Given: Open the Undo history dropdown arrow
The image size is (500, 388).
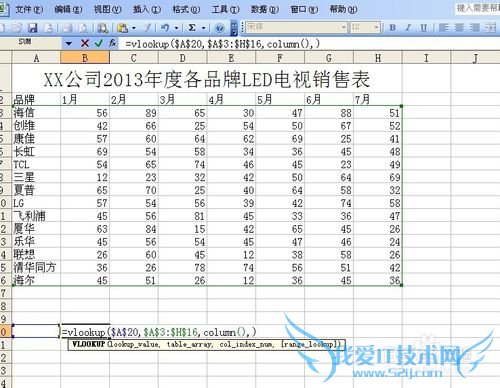Looking at the screenshot, I should 176,28.
